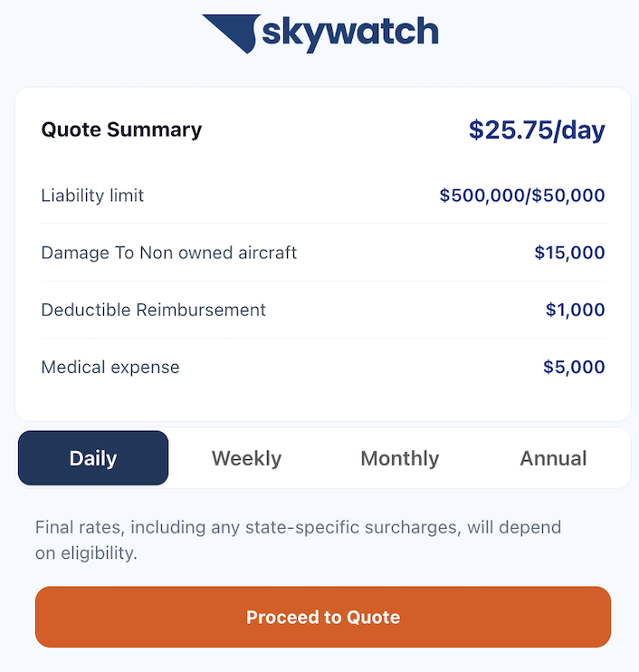The width and height of the screenshot is (639, 672).
Task: Switch to the Monthly pricing tab
Action: (x=399, y=458)
